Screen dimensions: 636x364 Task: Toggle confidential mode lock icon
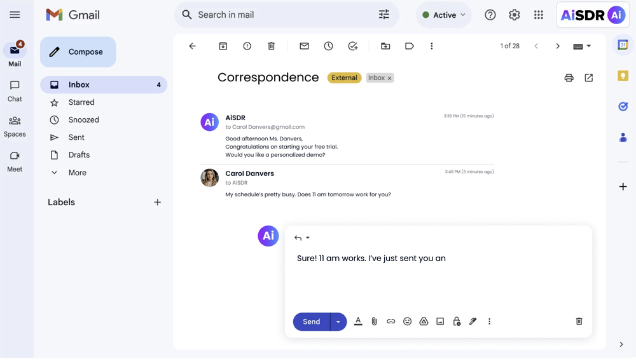457,321
